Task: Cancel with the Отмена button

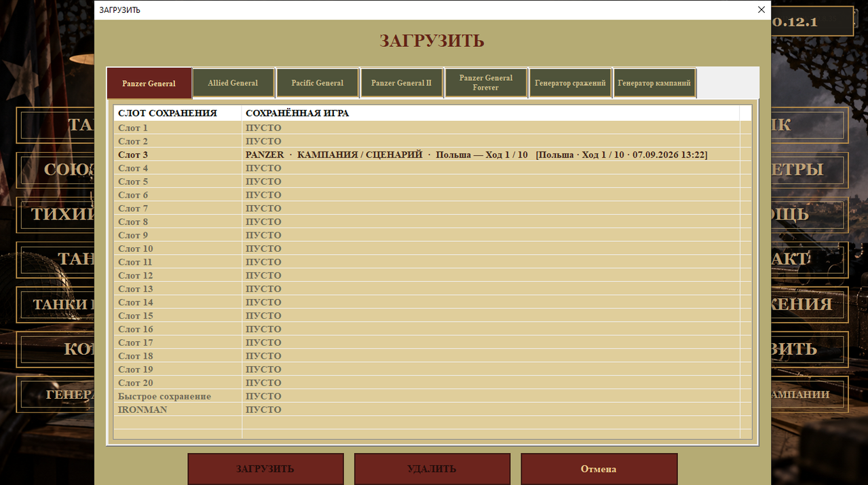Action: pos(599,469)
